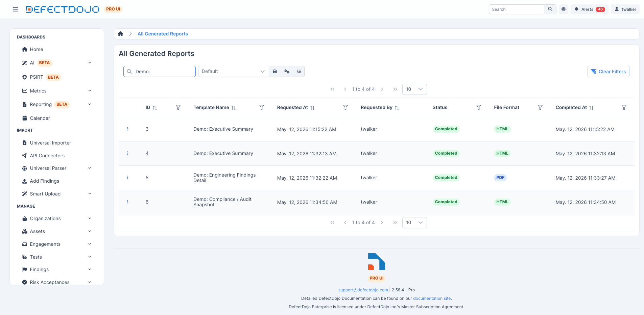Open the Default saved view dropdown

pyautogui.click(x=233, y=71)
